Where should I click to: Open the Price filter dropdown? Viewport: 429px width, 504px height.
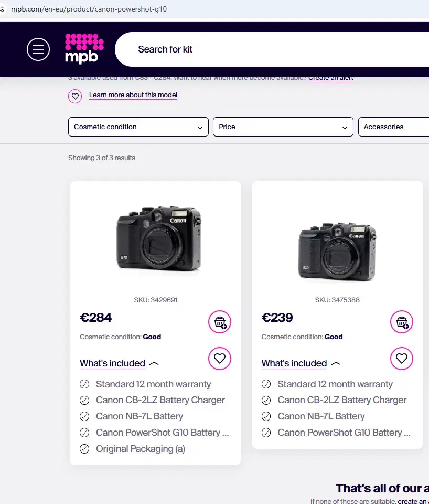pos(283,127)
